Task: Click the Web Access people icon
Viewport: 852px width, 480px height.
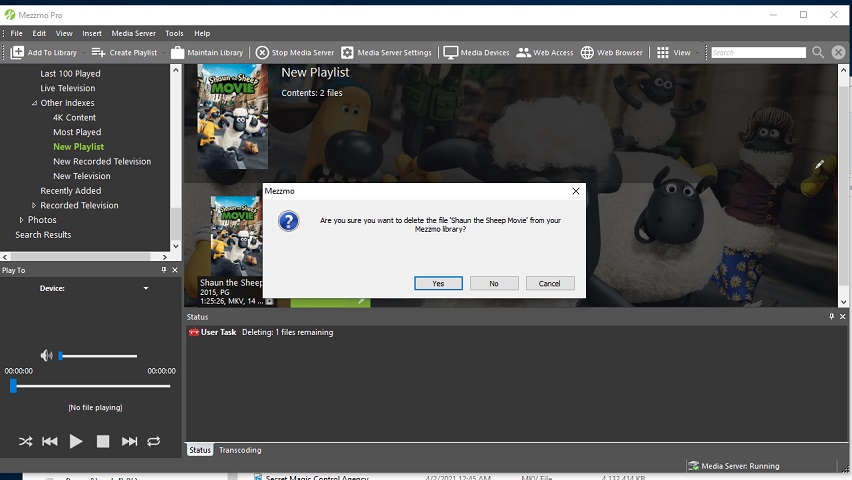Action: pos(523,52)
